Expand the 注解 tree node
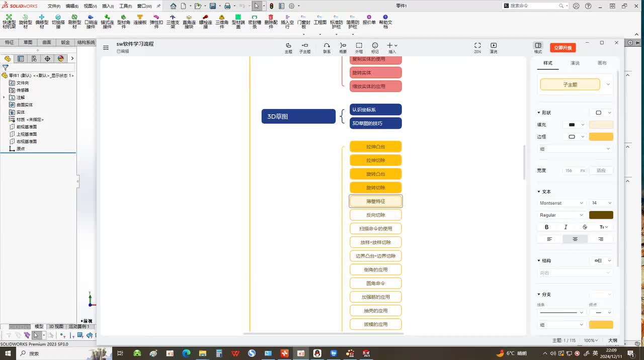Screen dimensions: 644x360 4,97
